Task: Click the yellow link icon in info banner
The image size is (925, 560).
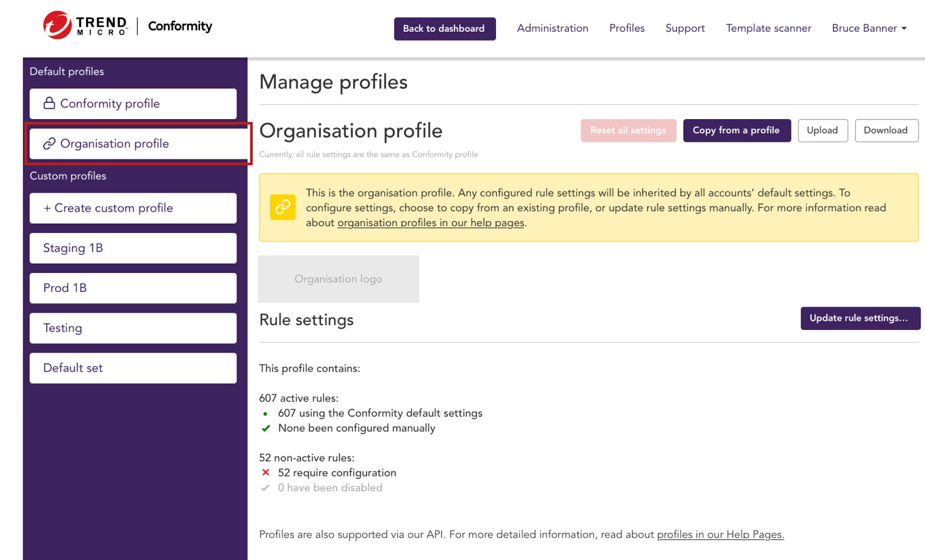Action: pyautogui.click(x=283, y=207)
